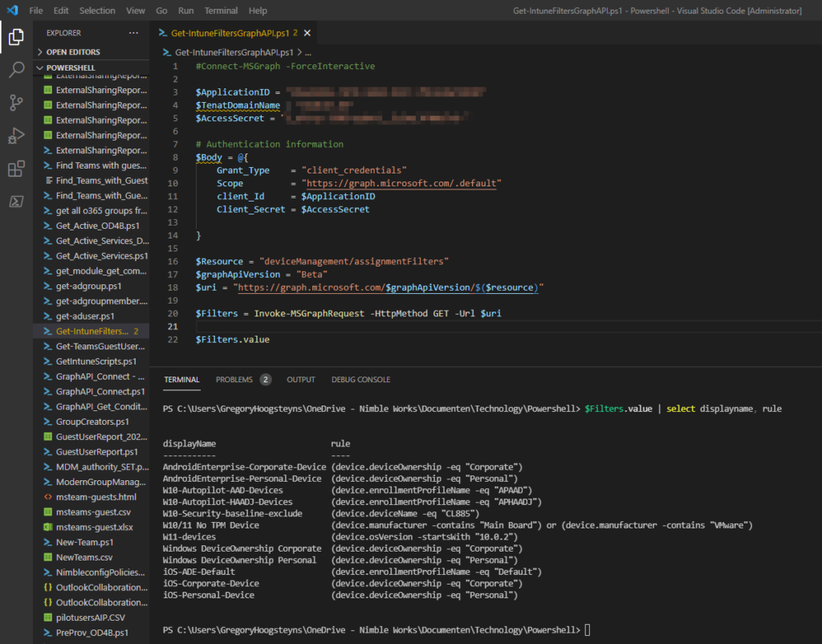Click the breadcrumb PowerShell file icon
822x644 pixels.
click(x=167, y=52)
